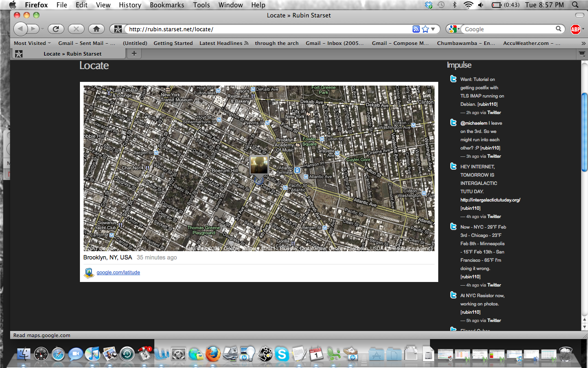Open the address bar history dropdown arrow
The width and height of the screenshot is (588, 368).
(433, 29)
